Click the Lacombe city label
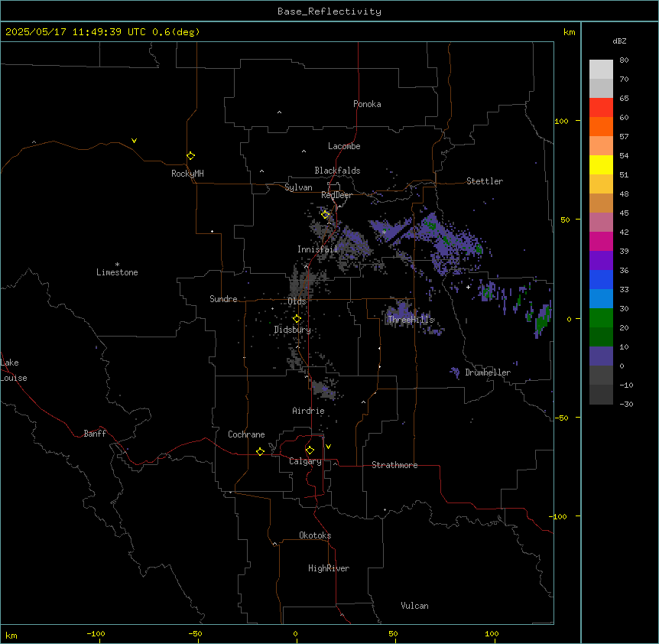This screenshot has height=644, width=659. click(x=344, y=146)
